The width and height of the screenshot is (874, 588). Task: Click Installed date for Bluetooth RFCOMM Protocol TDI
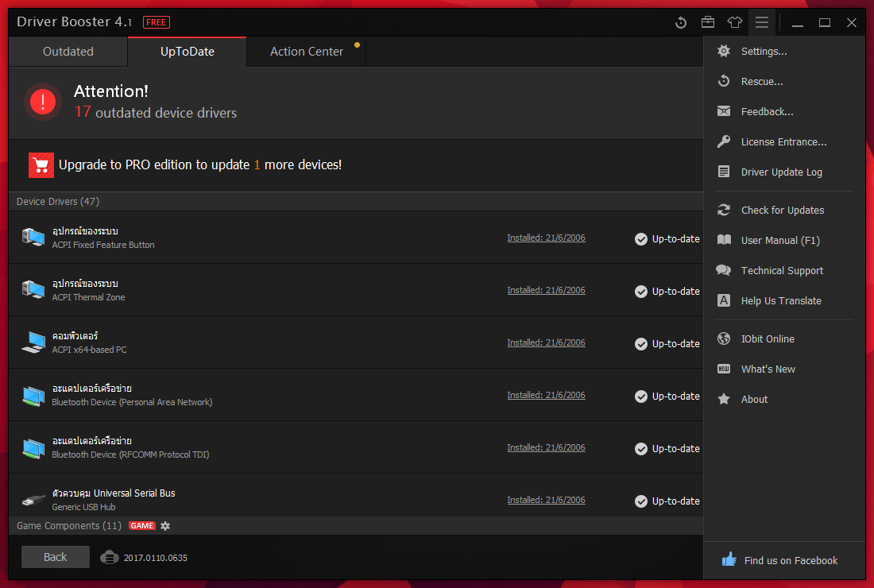point(546,447)
